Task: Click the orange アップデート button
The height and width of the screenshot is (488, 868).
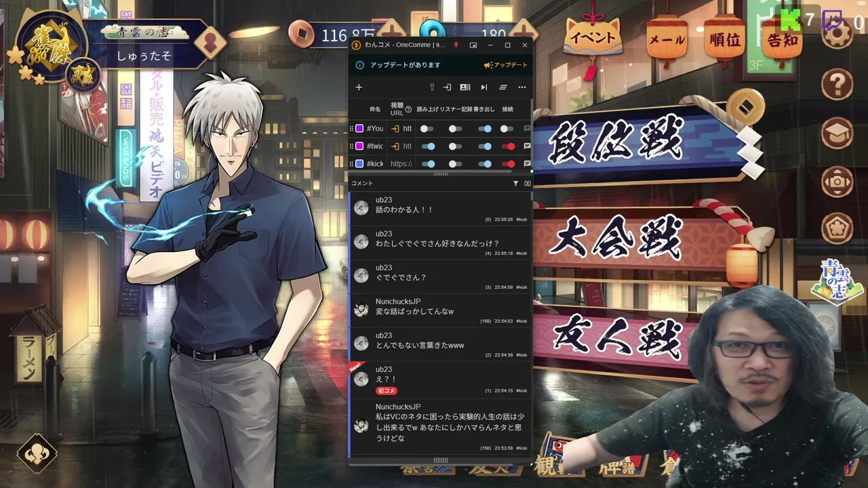Action: [505, 65]
